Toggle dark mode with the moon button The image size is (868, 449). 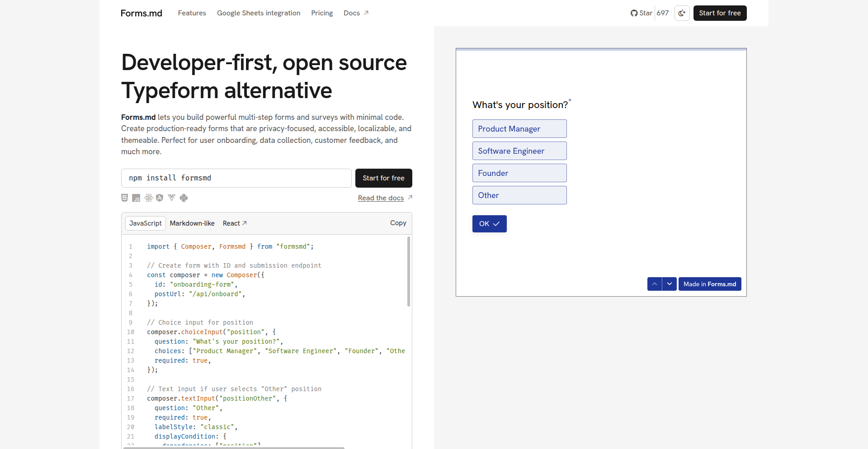(x=682, y=13)
